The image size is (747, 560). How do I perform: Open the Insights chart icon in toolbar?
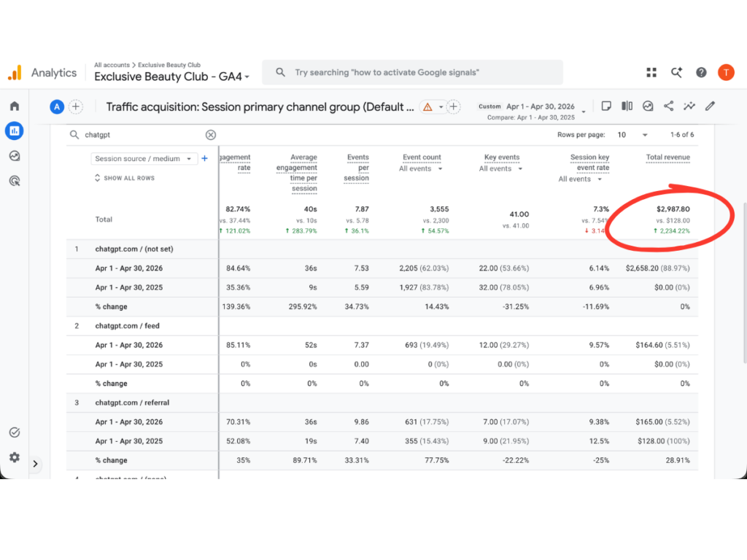click(648, 106)
